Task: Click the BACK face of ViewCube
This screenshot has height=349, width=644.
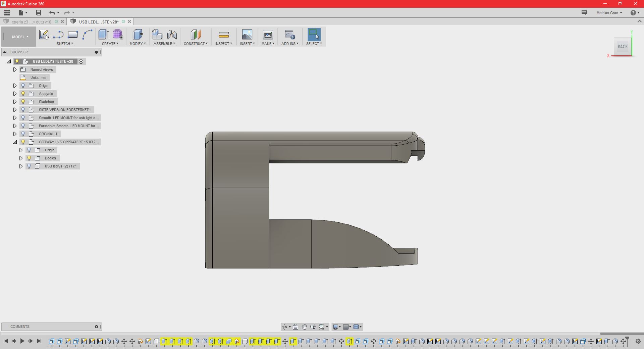Action: click(x=623, y=47)
